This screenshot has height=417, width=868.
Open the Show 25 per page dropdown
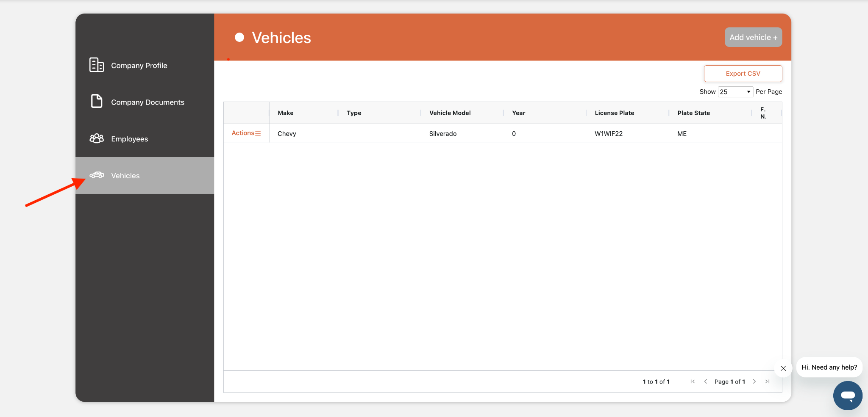coord(735,92)
